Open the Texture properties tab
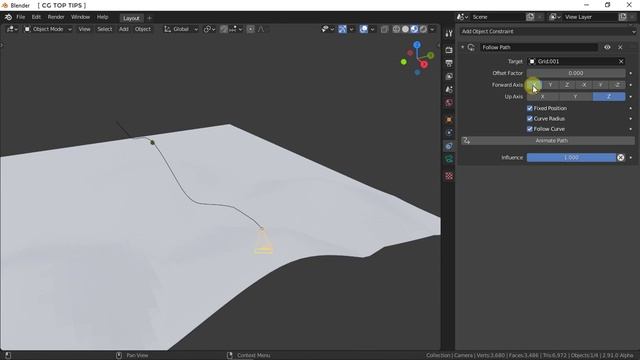This screenshot has height=360, width=640. click(449, 176)
